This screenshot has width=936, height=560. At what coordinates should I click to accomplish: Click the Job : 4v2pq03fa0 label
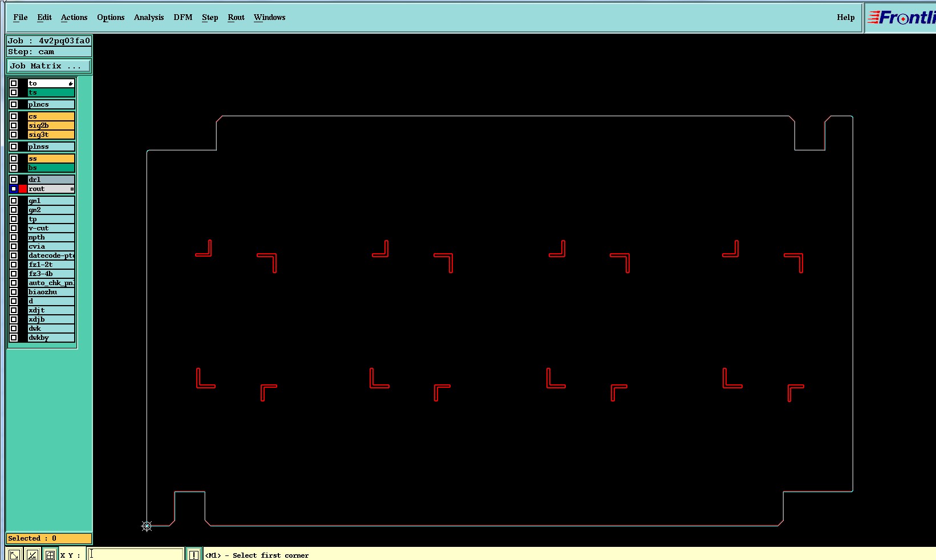point(48,41)
